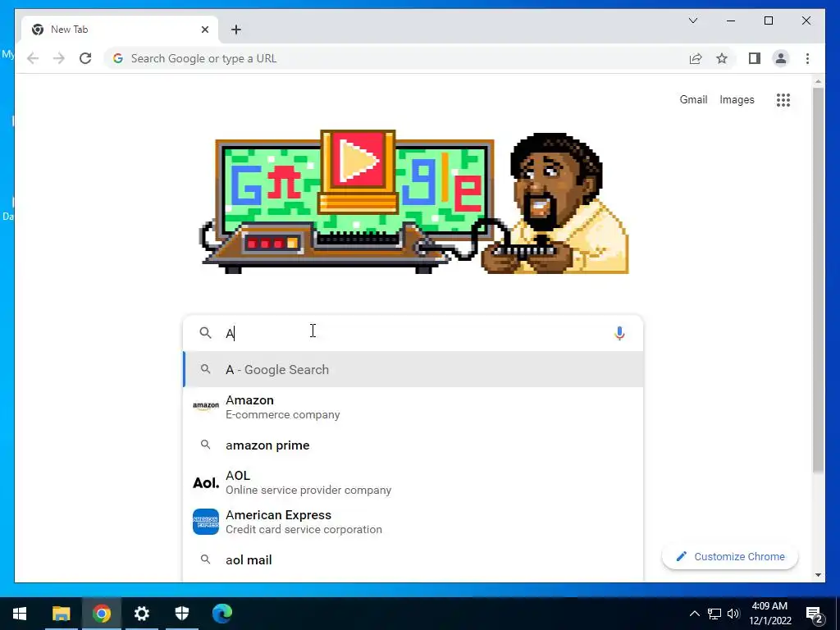Choose 'A - Google Search' suggestion
The width and height of the screenshot is (840, 630).
(x=413, y=370)
